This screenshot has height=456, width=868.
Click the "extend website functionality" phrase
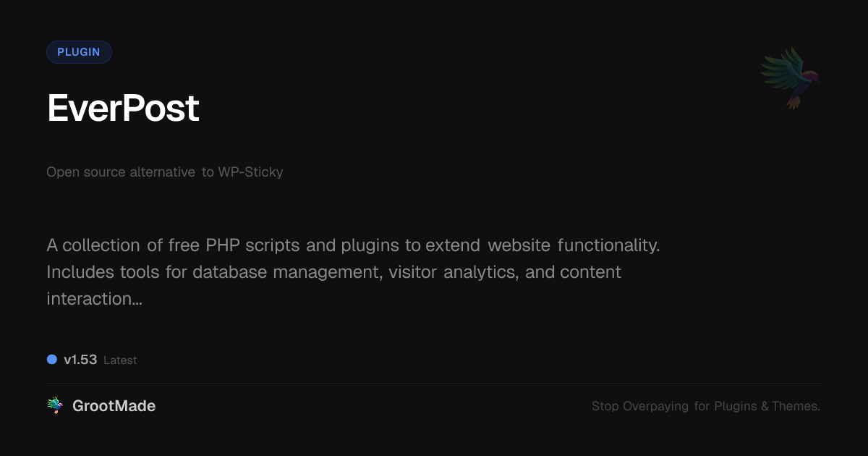click(x=542, y=245)
